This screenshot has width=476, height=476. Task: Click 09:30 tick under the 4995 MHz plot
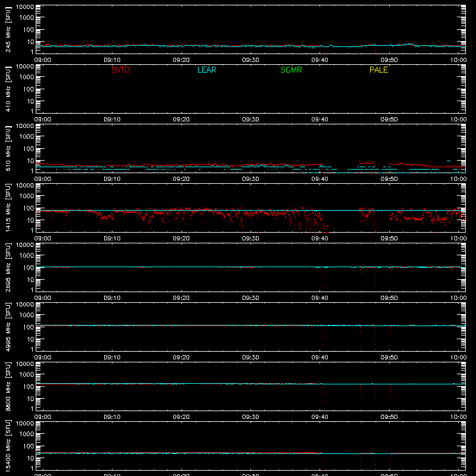pos(250,358)
